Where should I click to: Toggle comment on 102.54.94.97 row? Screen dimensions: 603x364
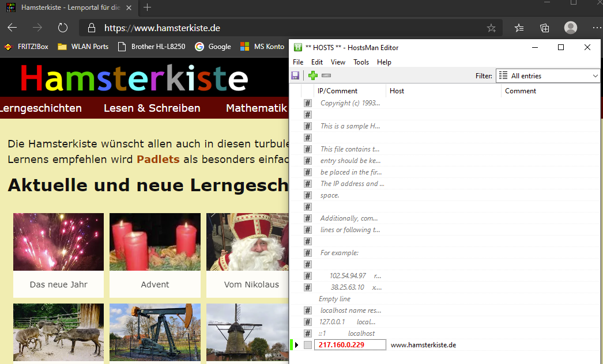coord(308,276)
